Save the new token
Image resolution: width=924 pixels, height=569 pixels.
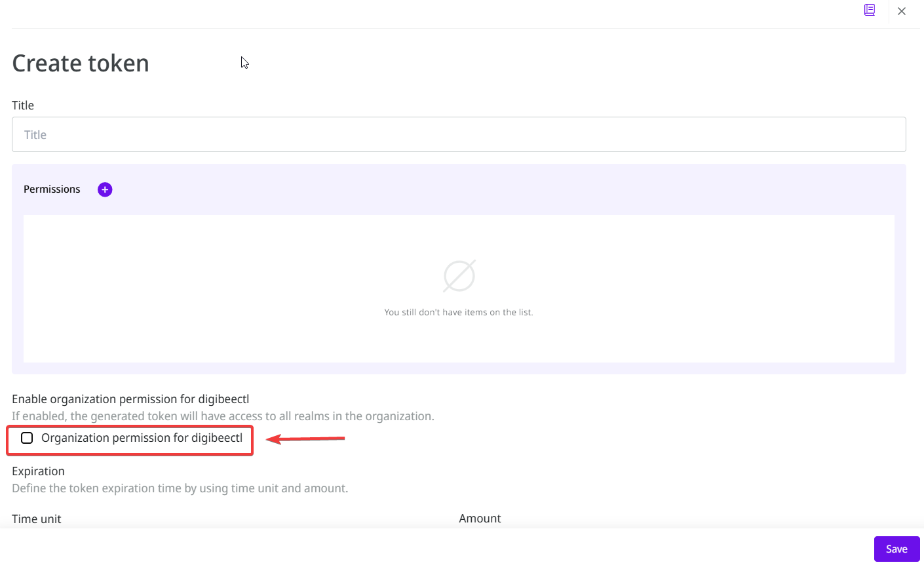tap(896, 549)
